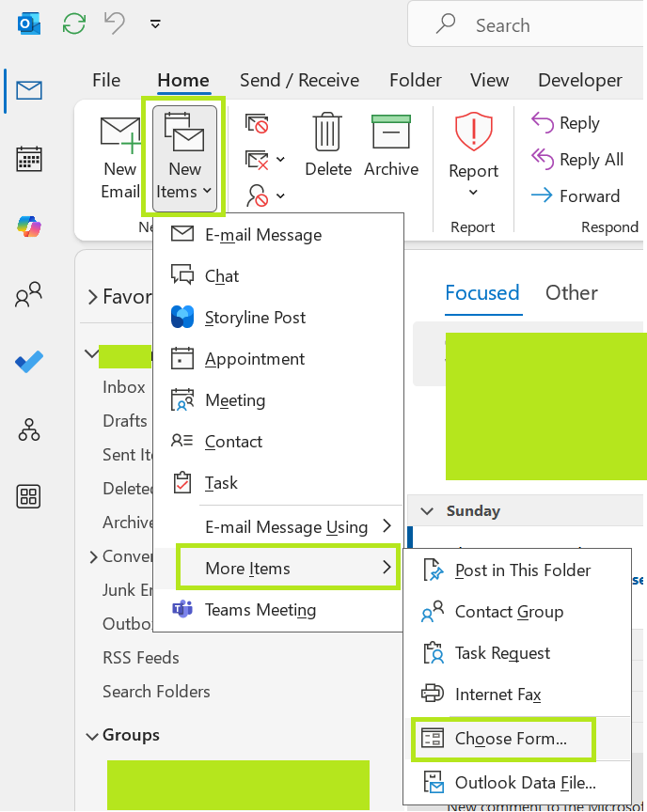This screenshot has width=647, height=812.
Task: Open Copilot from the sidebar
Action: (29, 226)
